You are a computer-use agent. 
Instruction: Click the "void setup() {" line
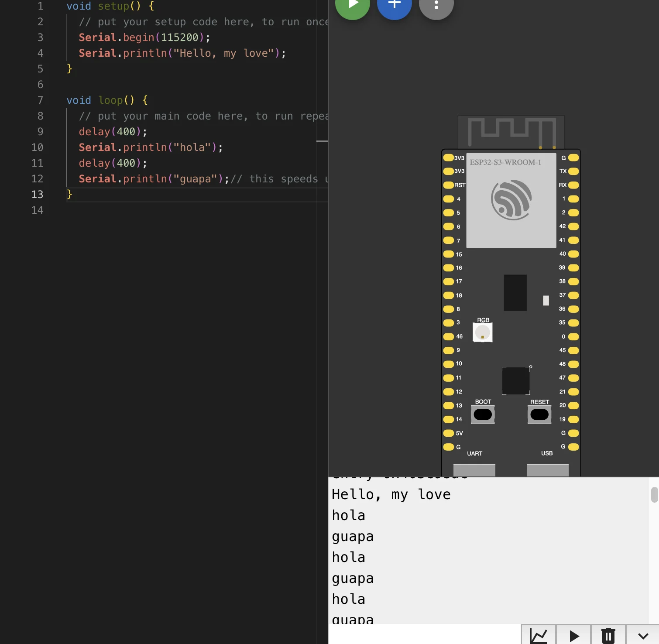coord(110,6)
